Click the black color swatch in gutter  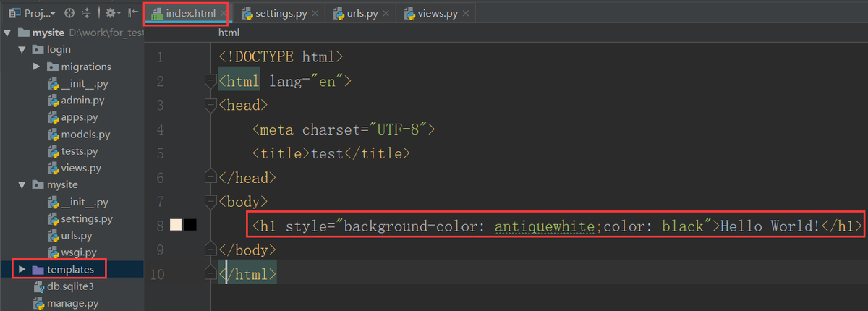click(x=190, y=225)
